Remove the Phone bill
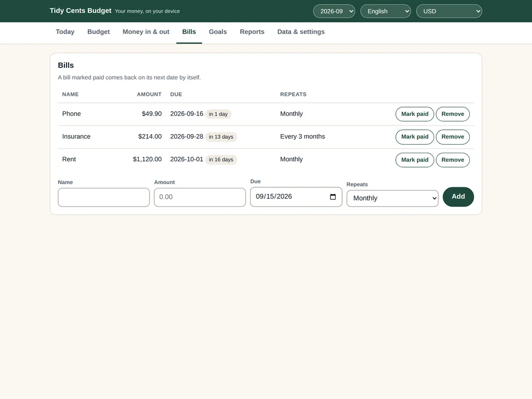This screenshot has width=532, height=399. (x=453, y=114)
